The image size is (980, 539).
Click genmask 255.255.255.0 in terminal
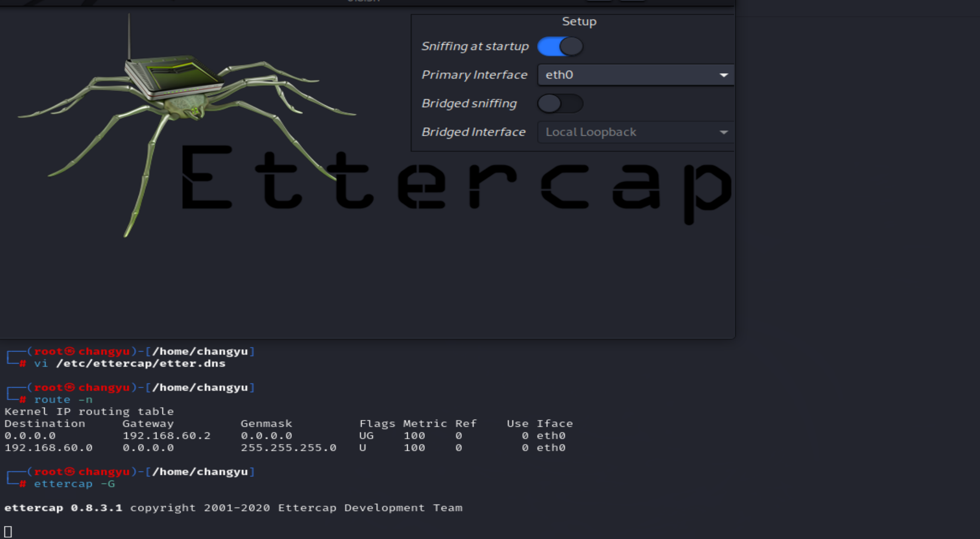point(288,448)
